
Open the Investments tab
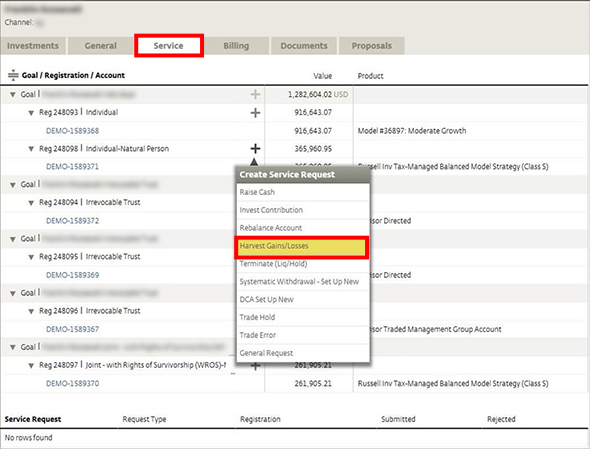pyautogui.click(x=33, y=46)
